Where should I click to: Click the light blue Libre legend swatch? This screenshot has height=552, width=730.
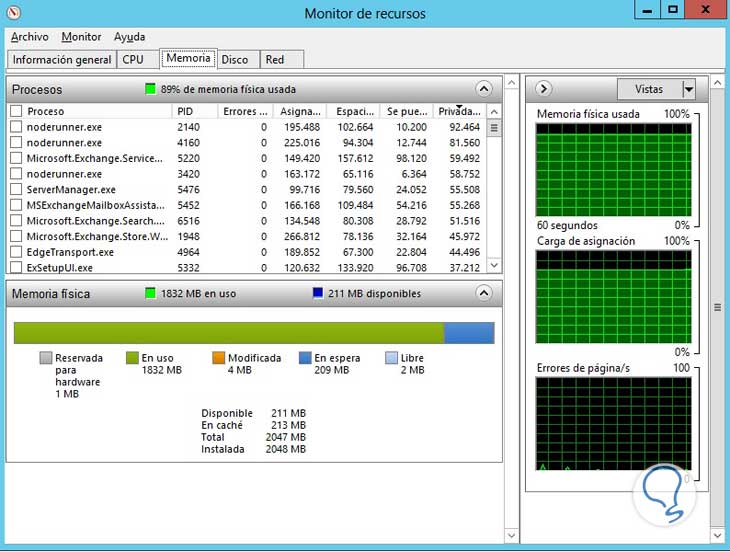coord(392,357)
